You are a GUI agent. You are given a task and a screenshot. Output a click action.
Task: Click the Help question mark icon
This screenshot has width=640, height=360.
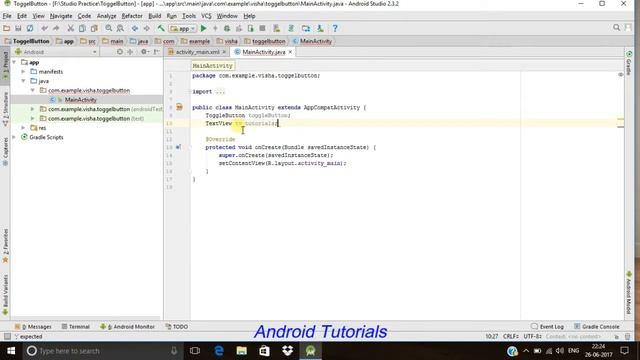335,28
